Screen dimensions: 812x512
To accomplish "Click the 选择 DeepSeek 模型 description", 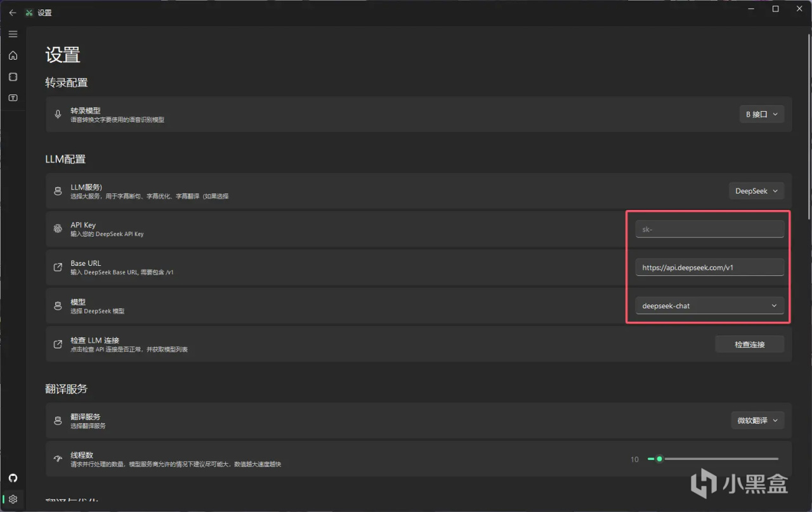I will pyautogui.click(x=98, y=311).
